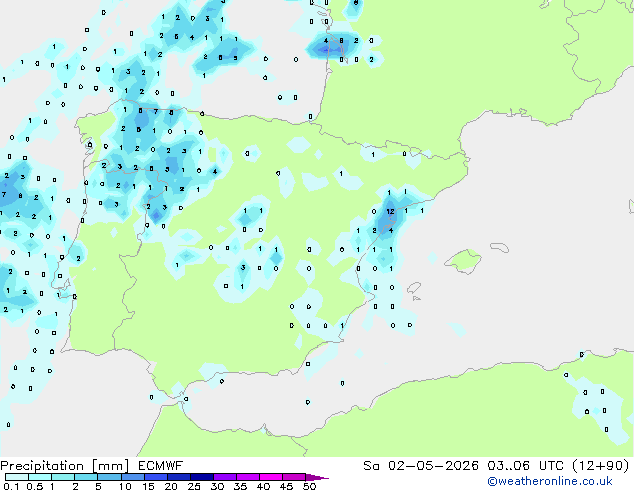Click the Mallorca island outline on the map
634x490 pixels.
(463, 261)
